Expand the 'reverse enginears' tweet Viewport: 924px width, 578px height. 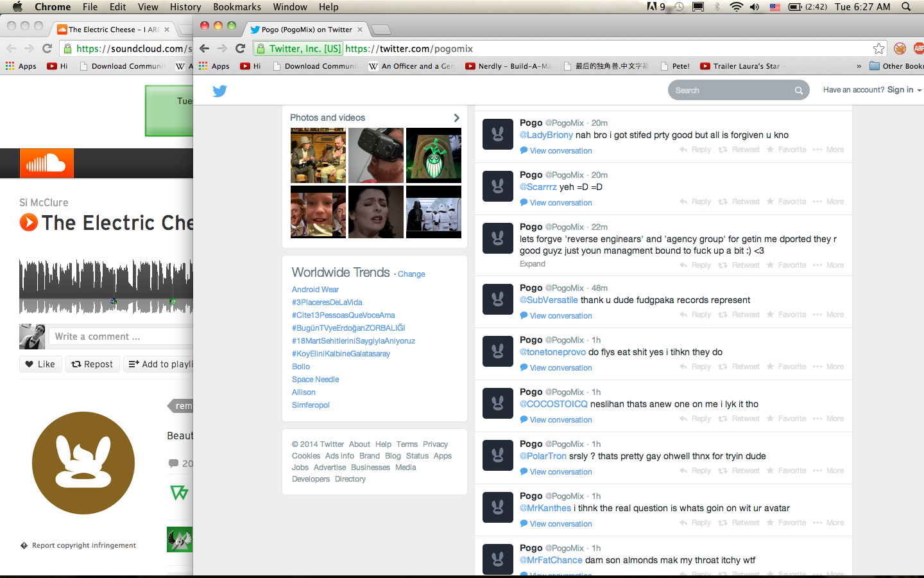point(533,264)
